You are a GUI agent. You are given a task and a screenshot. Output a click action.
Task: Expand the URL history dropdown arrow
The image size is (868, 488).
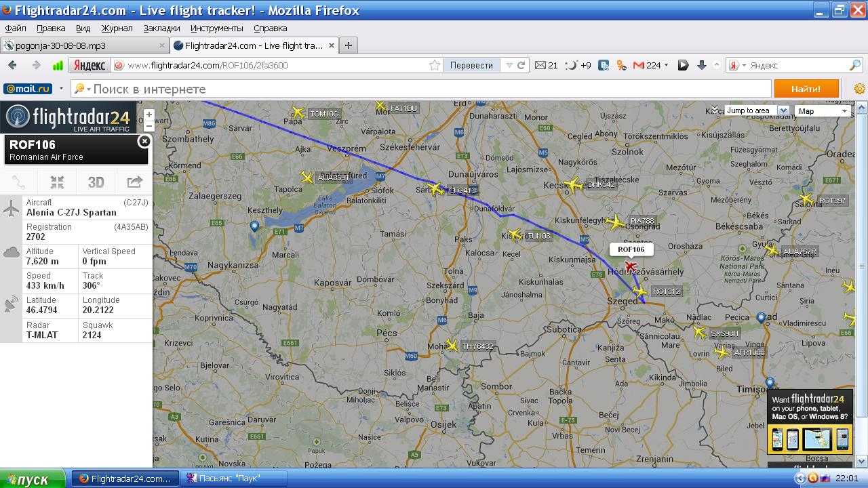[x=509, y=65]
